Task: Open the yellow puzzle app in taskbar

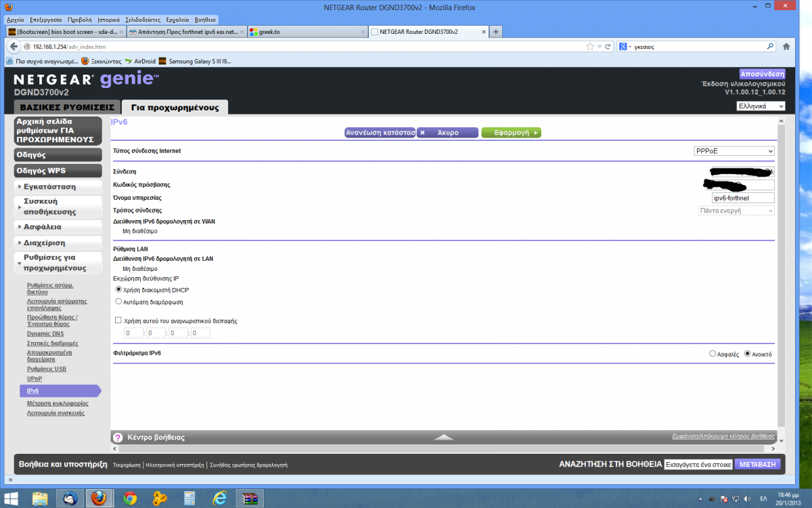Action: point(160,499)
